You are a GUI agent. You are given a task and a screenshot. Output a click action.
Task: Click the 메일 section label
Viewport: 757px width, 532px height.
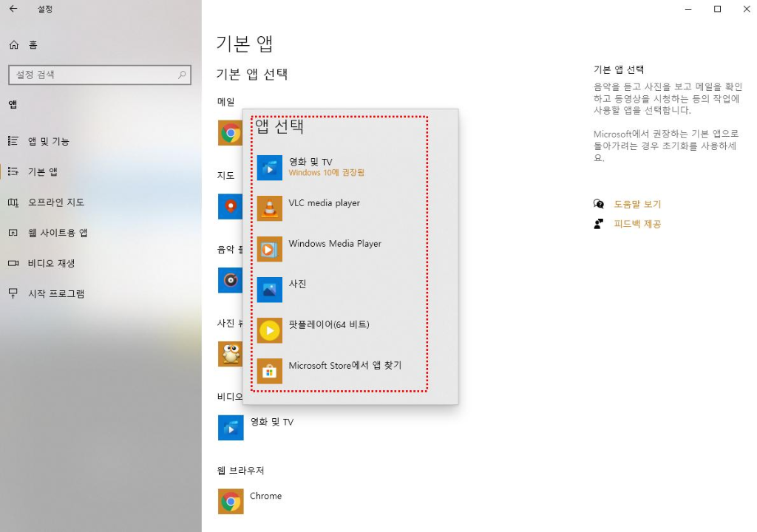[226, 102]
